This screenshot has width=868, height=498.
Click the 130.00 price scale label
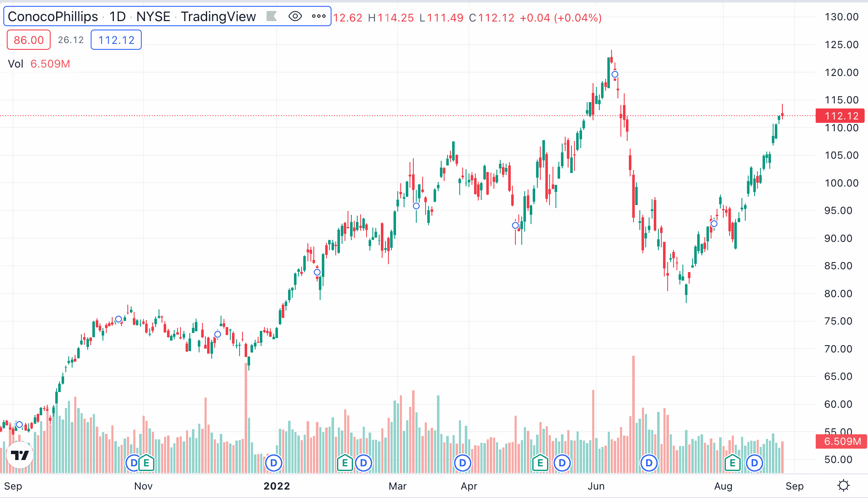[x=841, y=17]
